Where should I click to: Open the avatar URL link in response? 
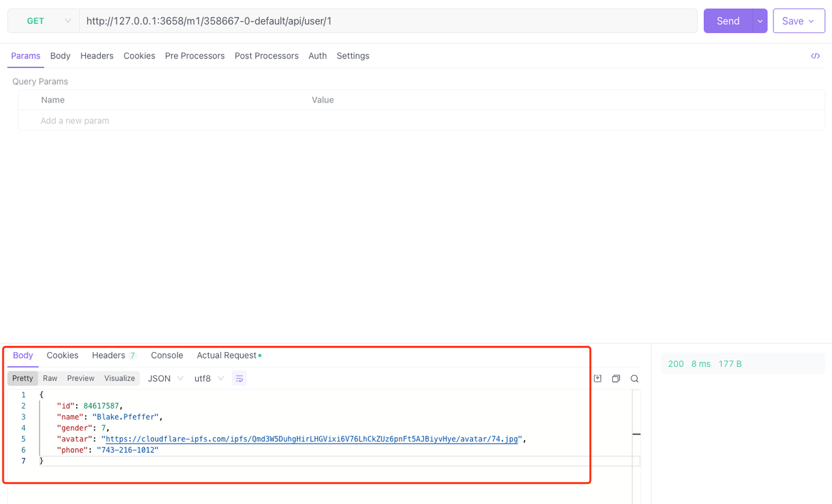312,439
